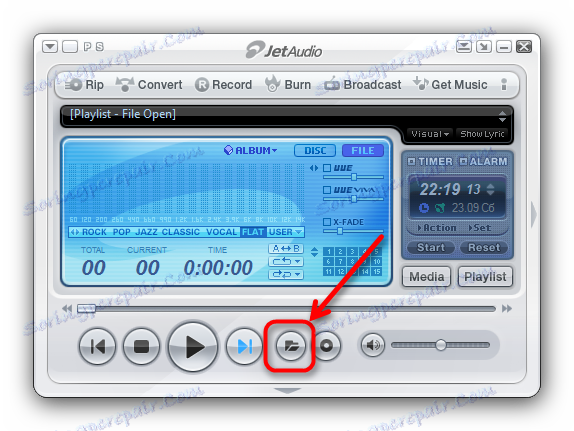The image size is (574, 431).
Task: Open the Media button
Action: click(x=427, y=277)
